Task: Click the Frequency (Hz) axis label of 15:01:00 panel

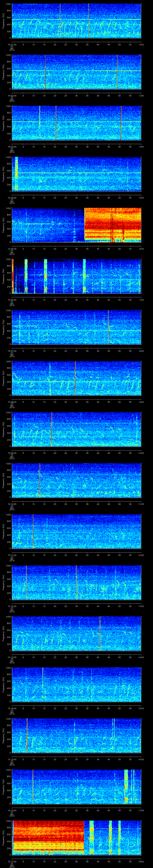Action: point(3,21)
